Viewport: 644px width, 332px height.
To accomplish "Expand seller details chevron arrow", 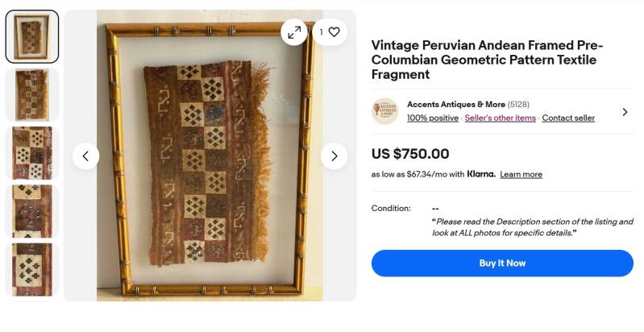I will tap(625, 112).
